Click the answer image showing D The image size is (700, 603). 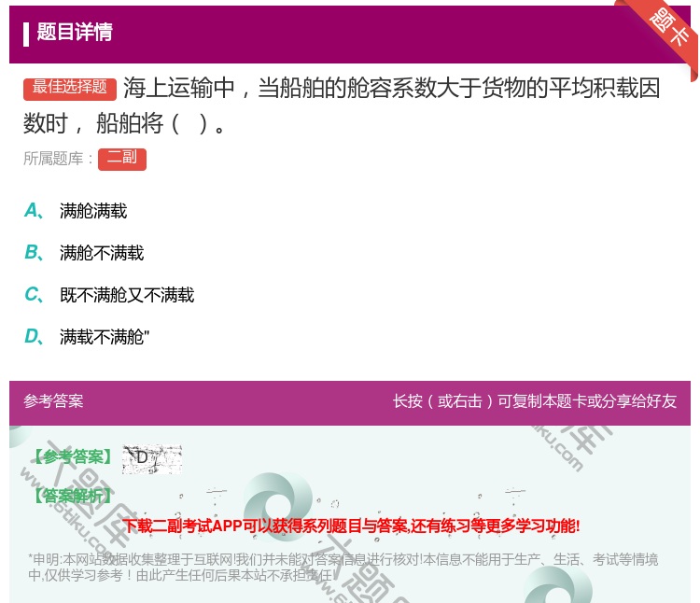(152, 459)
